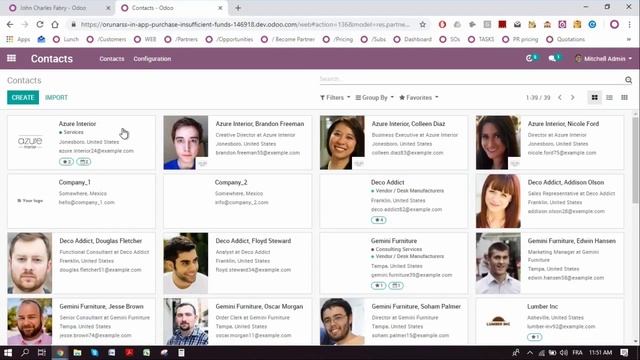Click the page vertical scrollbar

[636, 160]
